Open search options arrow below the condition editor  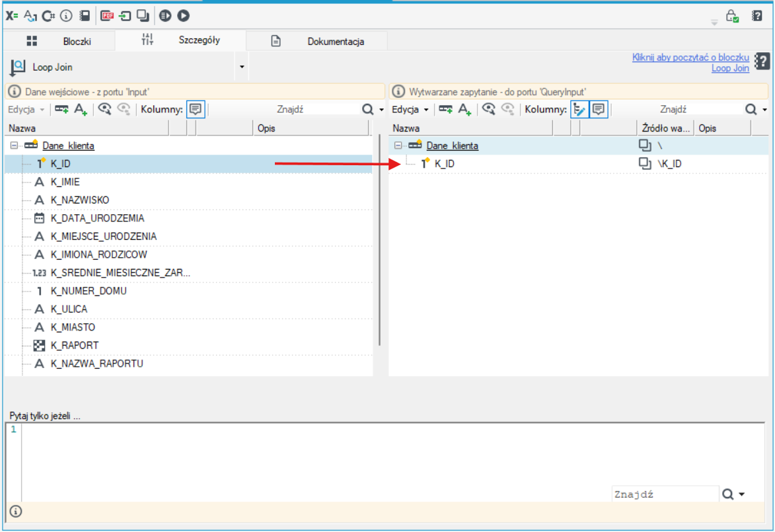pyautogui.click(x=741, y=494)
